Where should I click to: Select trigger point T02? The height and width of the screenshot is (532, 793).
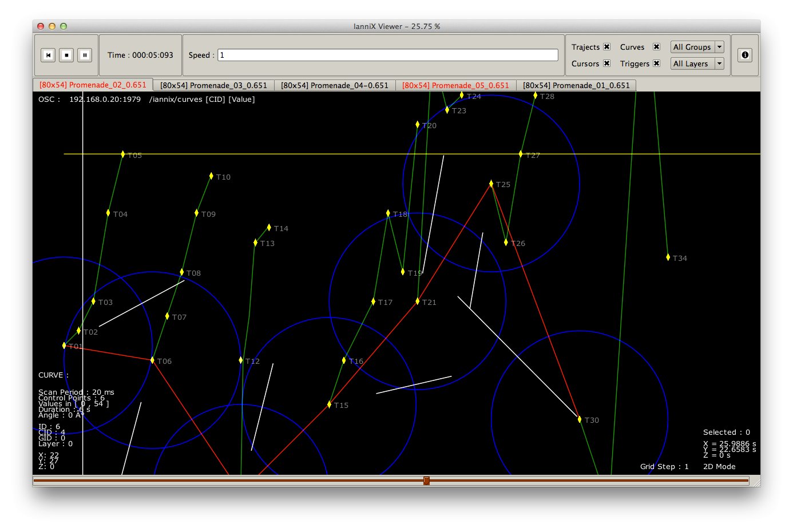click(78, 331)
